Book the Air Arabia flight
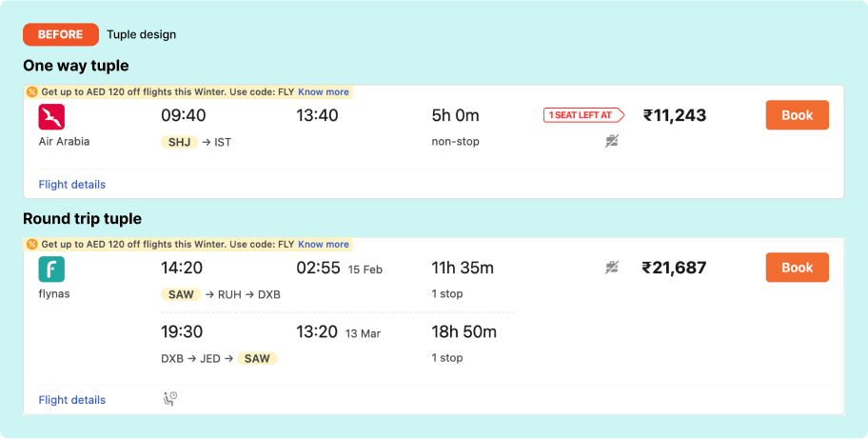The width and height of the screenshot is (868, 439). coord(797,115)
